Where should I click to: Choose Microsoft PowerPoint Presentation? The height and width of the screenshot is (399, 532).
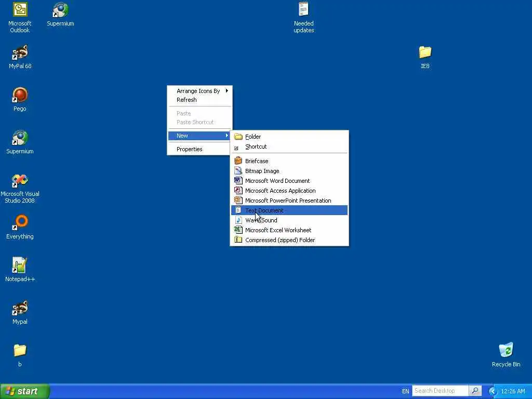coord(289,200)
